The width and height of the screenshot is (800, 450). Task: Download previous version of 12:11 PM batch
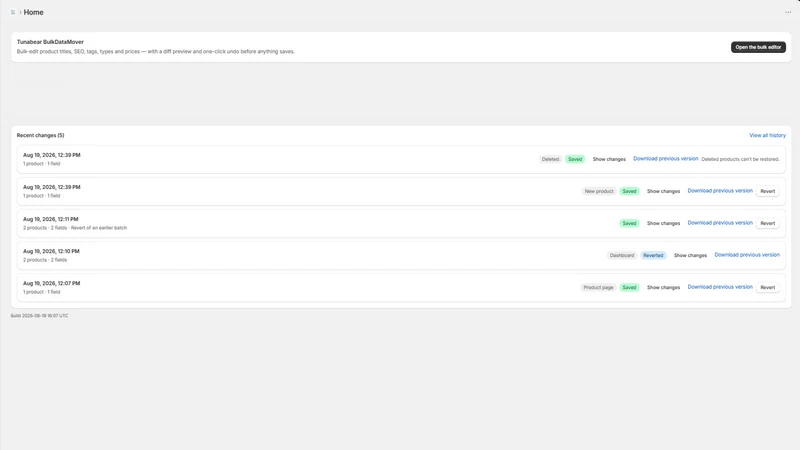point(720,223)
